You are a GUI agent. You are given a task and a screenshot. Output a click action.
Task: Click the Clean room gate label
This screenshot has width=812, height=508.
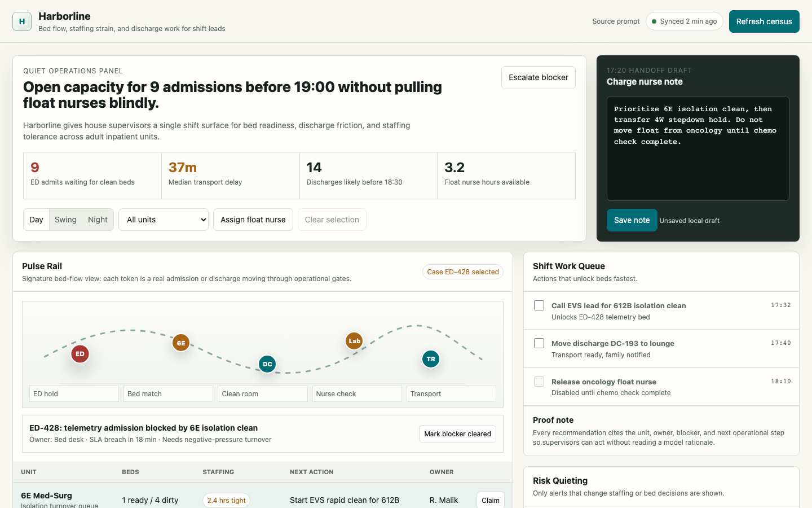coord(263,393)
